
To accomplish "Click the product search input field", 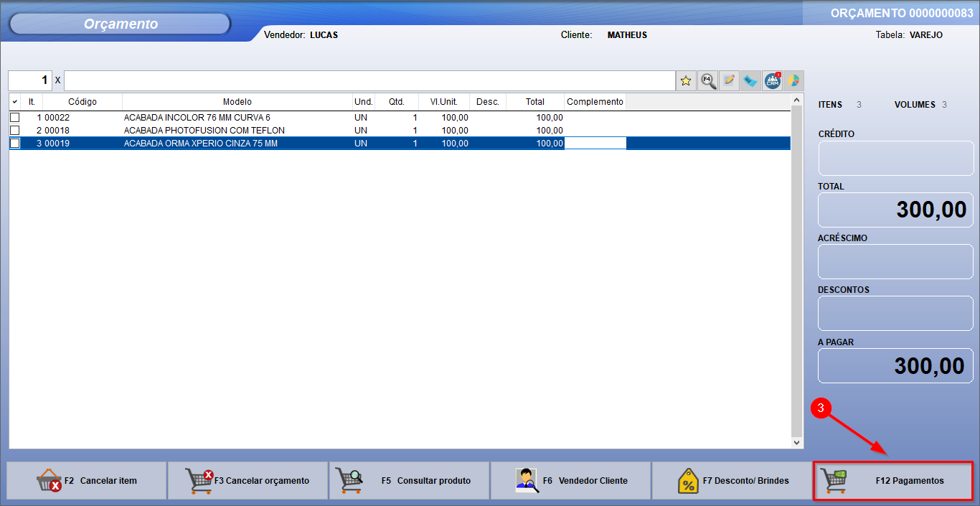I will [369, 80].
